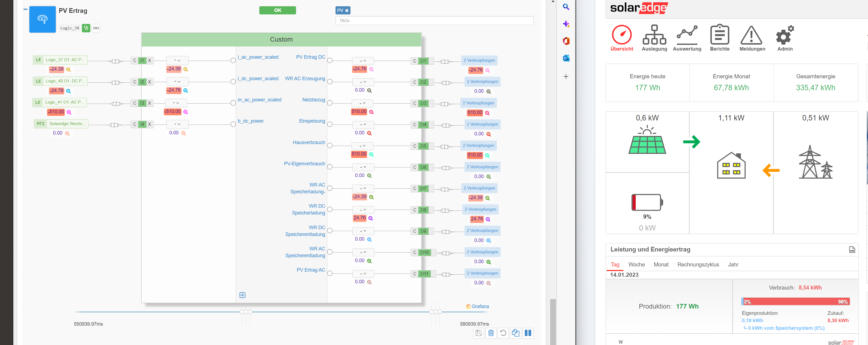Image resolution: width=868 pixels, height=345 pixels.
Task: Toggle C checkbox on output O1
Action: point(414,61)
